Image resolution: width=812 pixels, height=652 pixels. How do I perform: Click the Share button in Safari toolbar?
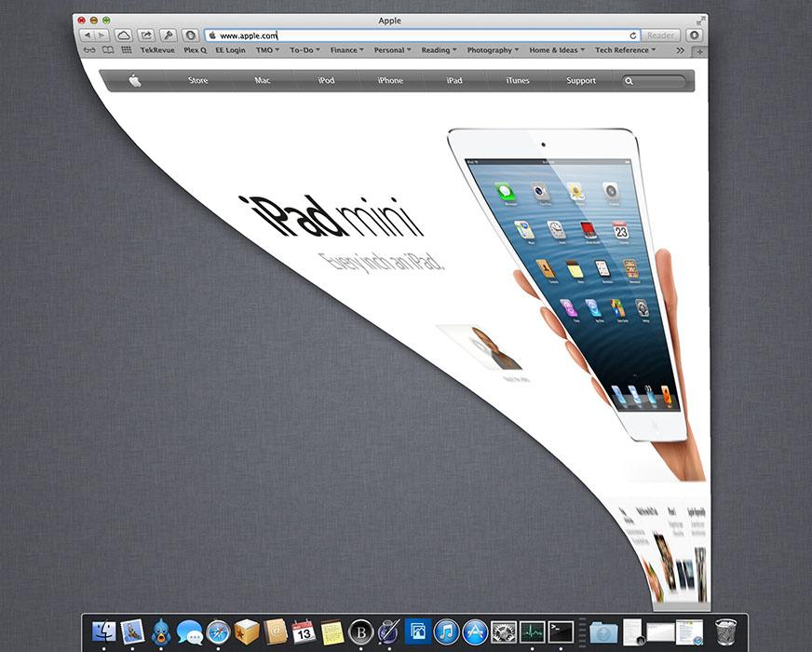[146, 35]
